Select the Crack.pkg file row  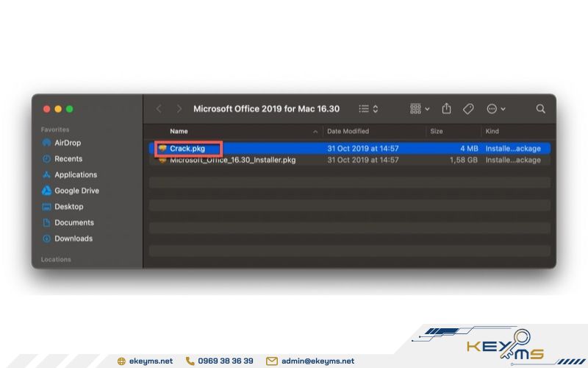350,149
